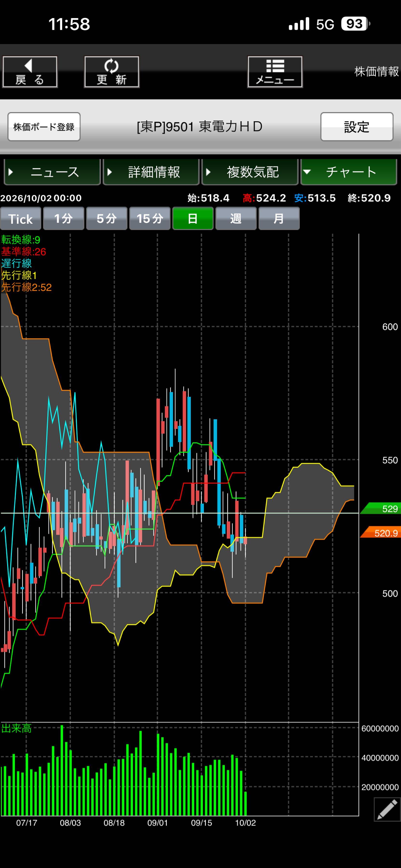Tap the pencil edit icon on chart
Screen dimensions: 401x868
pyautogui.click(x=387, y=809)
